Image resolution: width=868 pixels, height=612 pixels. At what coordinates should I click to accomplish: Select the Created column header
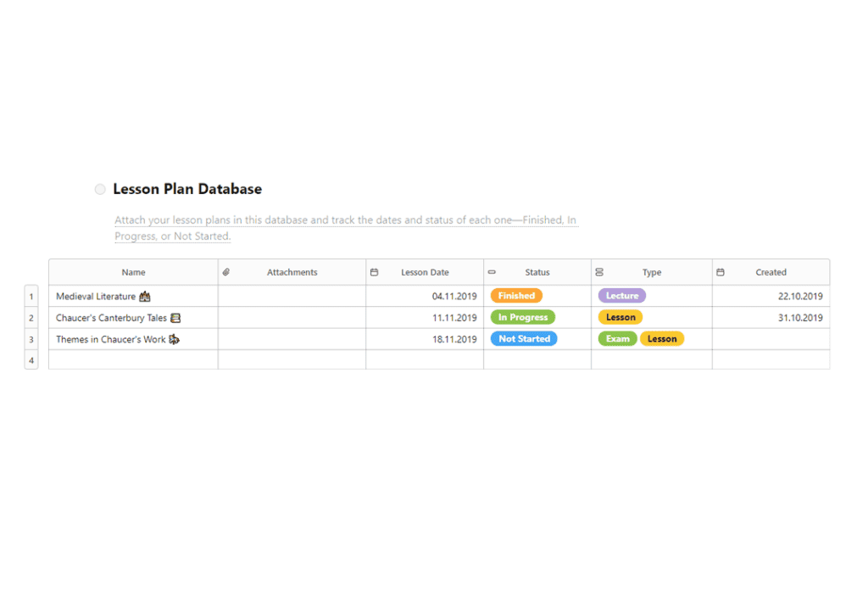tap(771, 272)
